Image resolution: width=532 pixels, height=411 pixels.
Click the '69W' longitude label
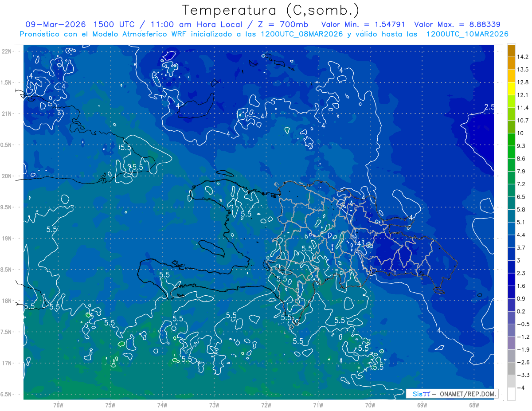click(x=422, y=405)
